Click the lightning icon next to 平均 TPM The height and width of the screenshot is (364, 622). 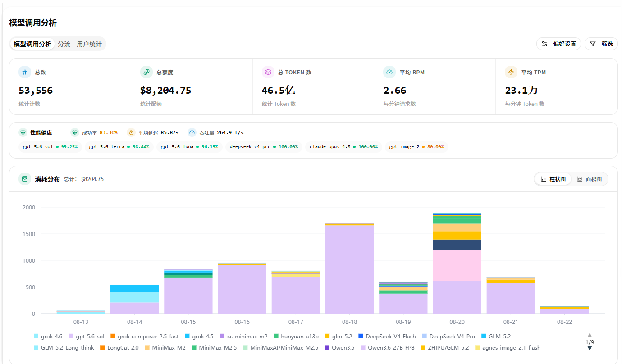pos(511,72)
